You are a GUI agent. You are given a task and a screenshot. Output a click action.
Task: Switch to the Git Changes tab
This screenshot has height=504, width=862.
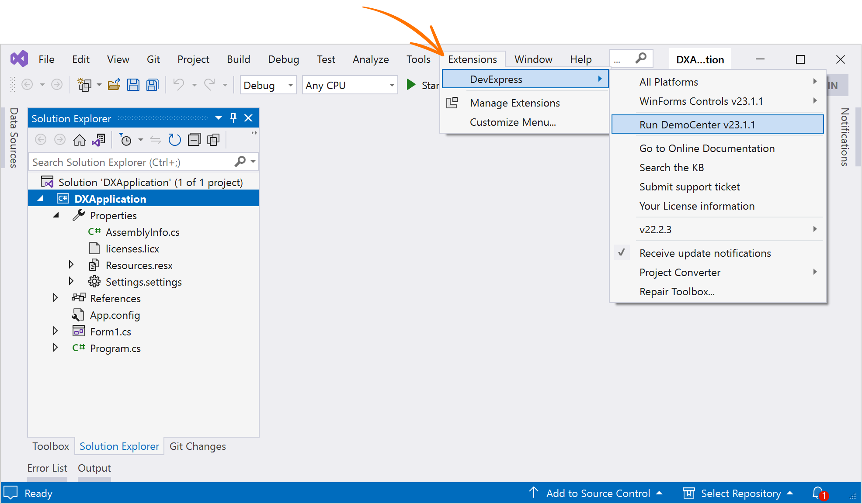[198, 446]
